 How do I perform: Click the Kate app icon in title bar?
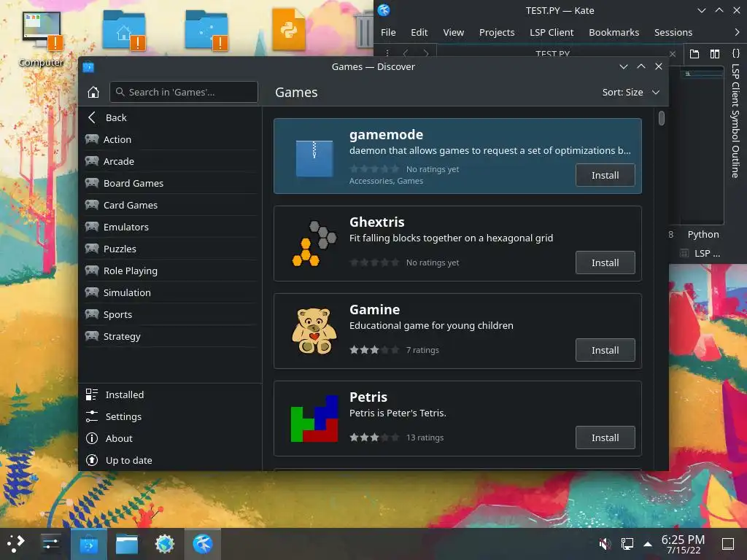(x=384, y=10)
